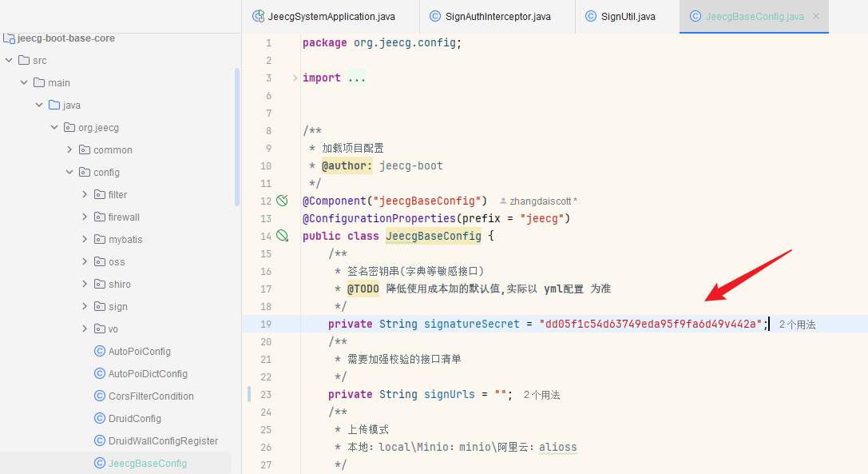Expand the shiro package node
The height and width of the screenshot is (474, 868).
click(x=85, y=284)
